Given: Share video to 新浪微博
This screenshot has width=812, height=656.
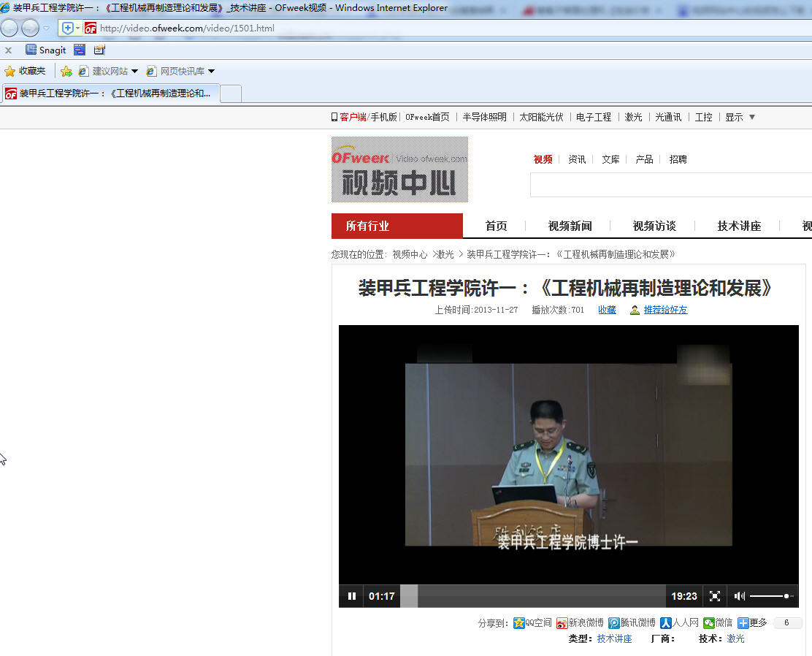Looking at the screenshot, I should click(x=562, y=623).
